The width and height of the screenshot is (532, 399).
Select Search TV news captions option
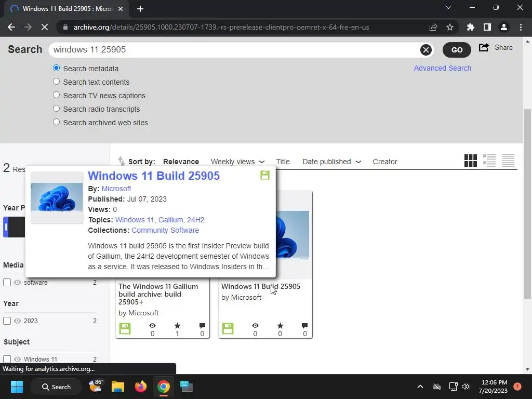tap(56, 96)
